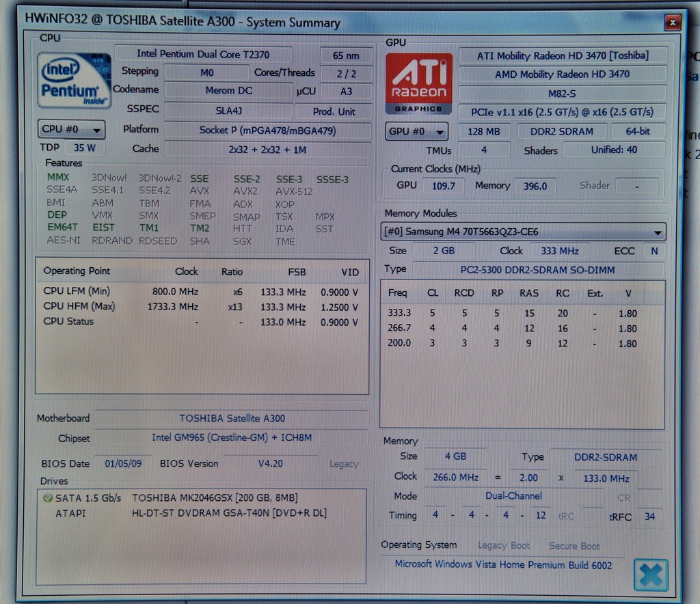Select the CPU Status row

pos(202,322)
